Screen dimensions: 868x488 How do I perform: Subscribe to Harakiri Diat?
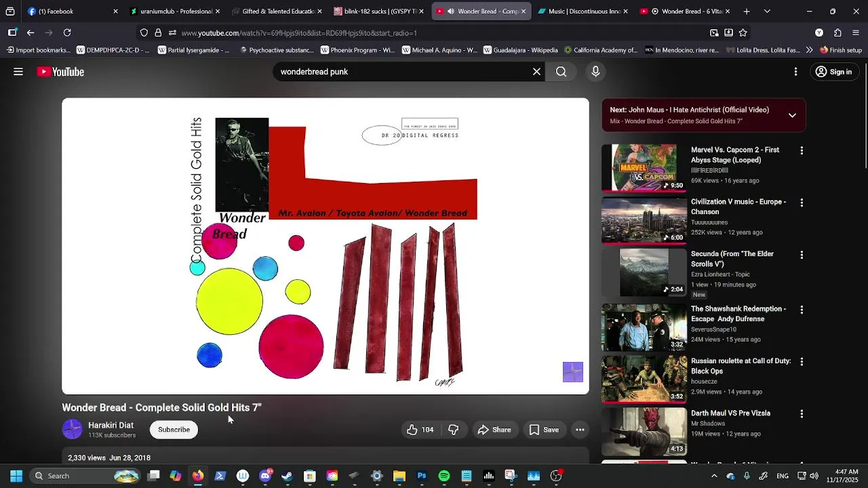click(x=174, y=430)
